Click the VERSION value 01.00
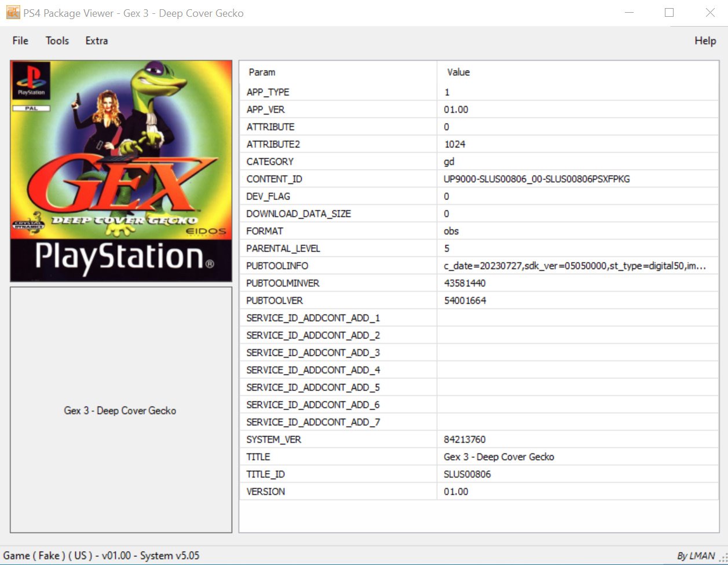Screen dimensions: 728x565 coord(456,491)
